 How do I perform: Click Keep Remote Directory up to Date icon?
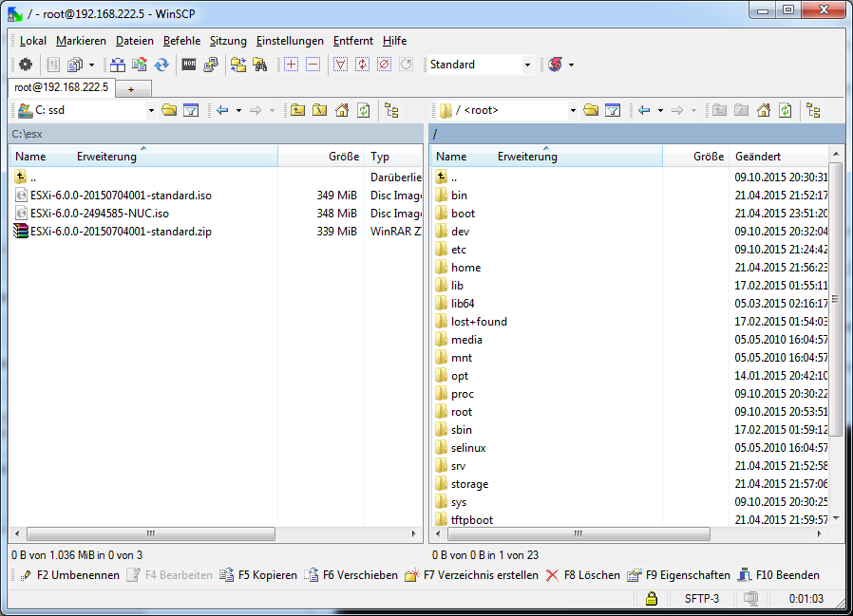click(x=140, y=65)
